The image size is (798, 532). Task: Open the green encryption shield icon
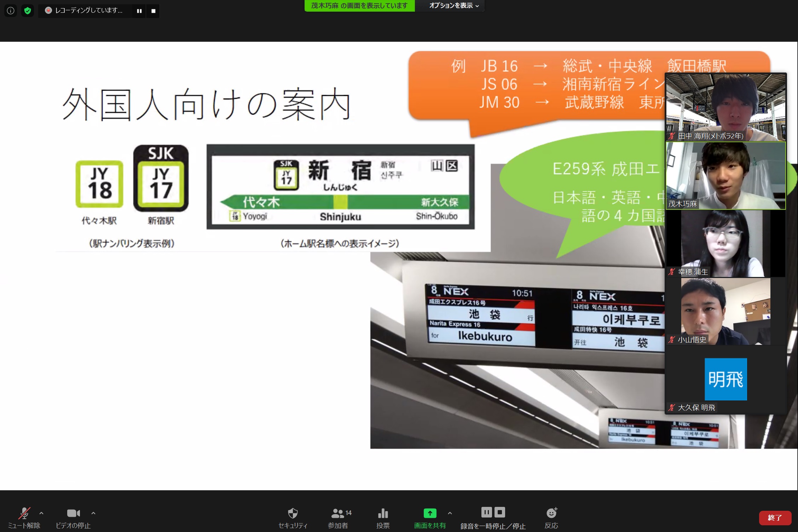[x=28, y=11]
